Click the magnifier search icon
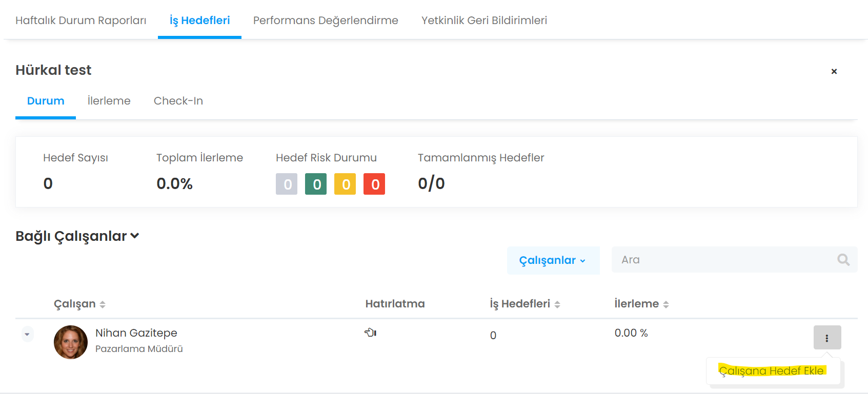The width and height of the screenshot is (868, 394). tap(843, 260)
